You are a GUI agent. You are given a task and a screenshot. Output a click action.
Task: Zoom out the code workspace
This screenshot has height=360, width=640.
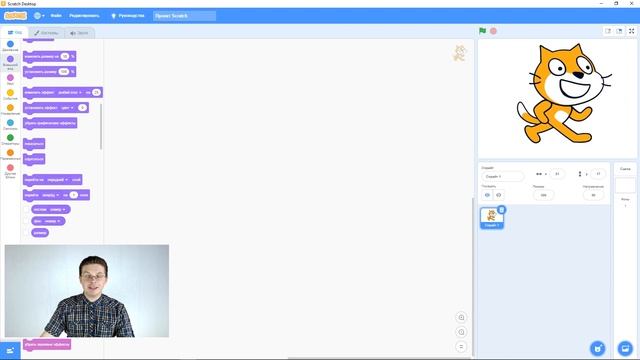[461, 332]
